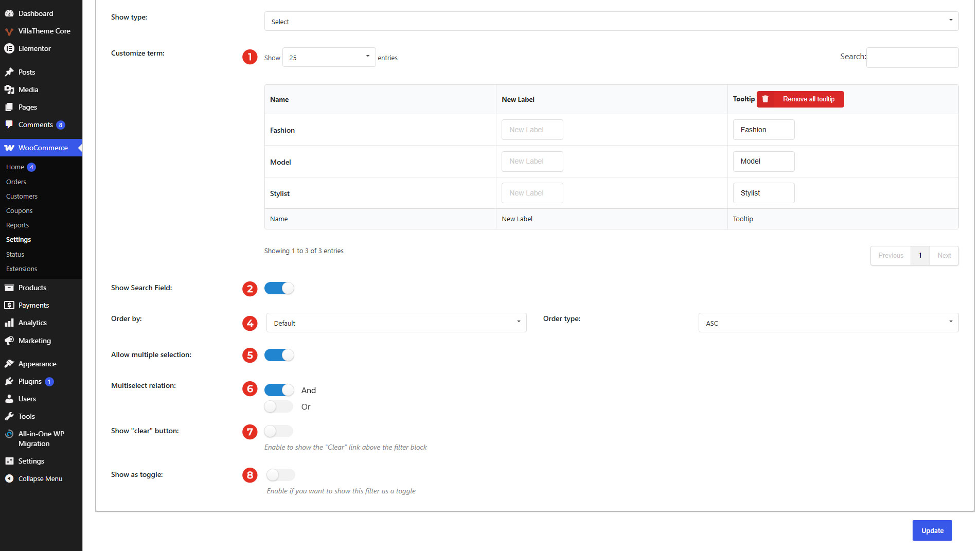The image size is (980, 551).
Task: Click the Stylist term name cell
Action: tap(380, 193)
